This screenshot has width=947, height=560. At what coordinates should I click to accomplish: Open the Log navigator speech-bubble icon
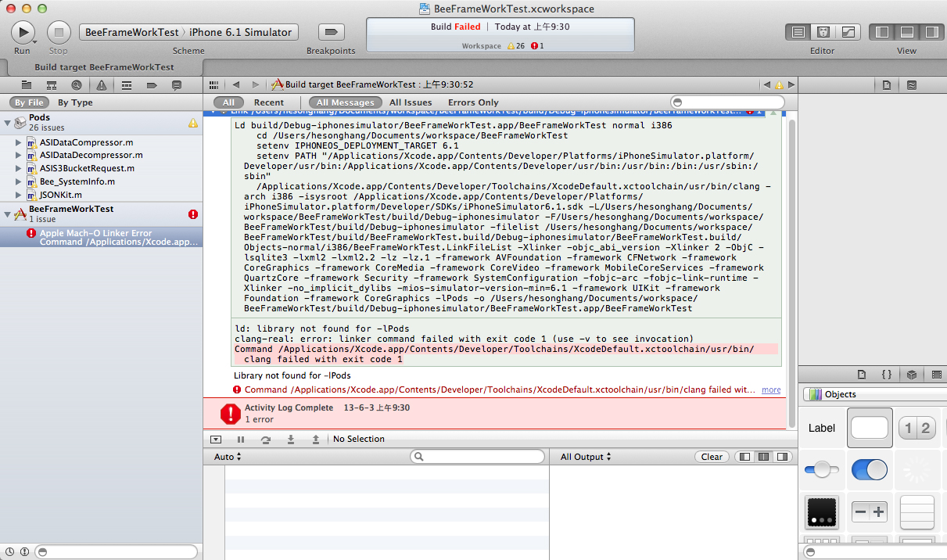[177, 84]
